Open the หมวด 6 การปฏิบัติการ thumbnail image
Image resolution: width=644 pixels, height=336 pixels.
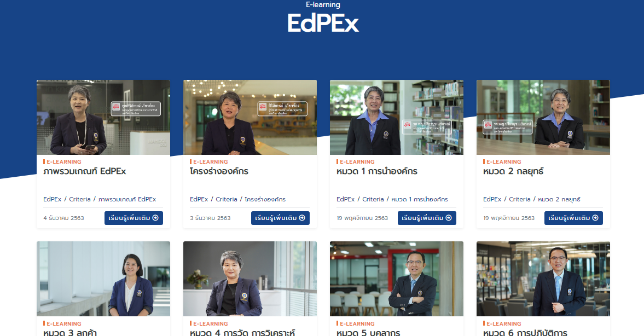[x=543, y=279]
